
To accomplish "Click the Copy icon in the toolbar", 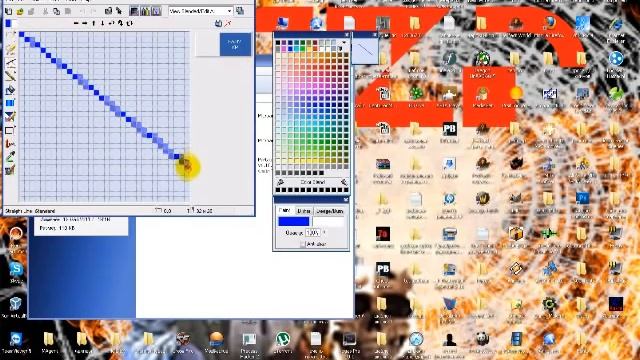I will [x=57, y=11].
